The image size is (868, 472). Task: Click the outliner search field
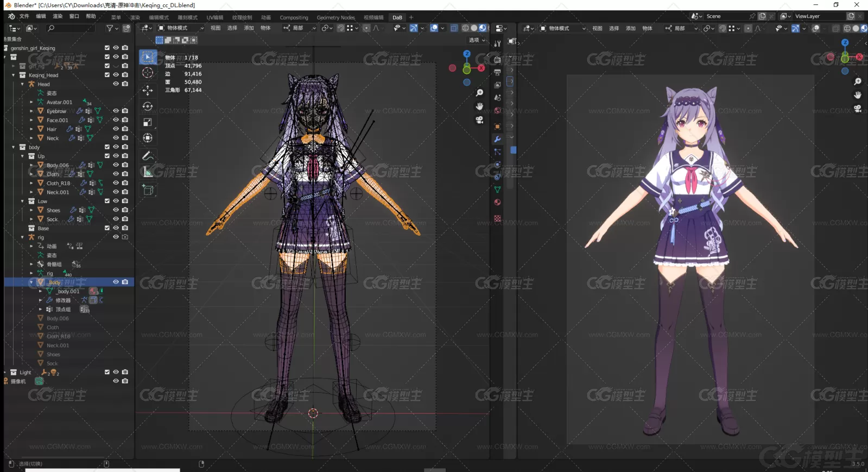(71, 28)
